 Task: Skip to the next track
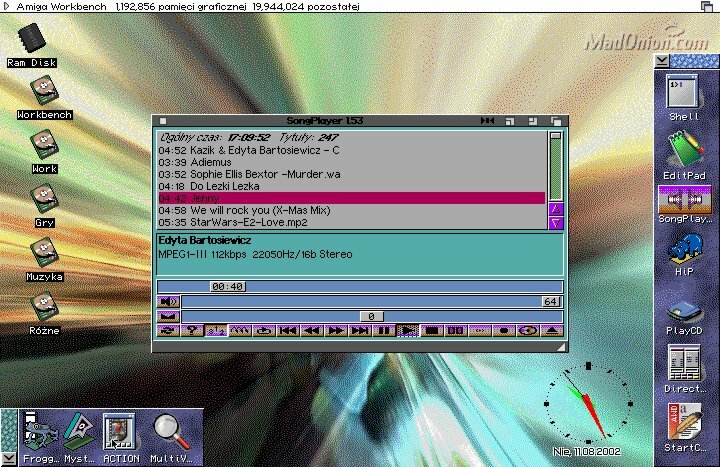(x=360, y=331)
